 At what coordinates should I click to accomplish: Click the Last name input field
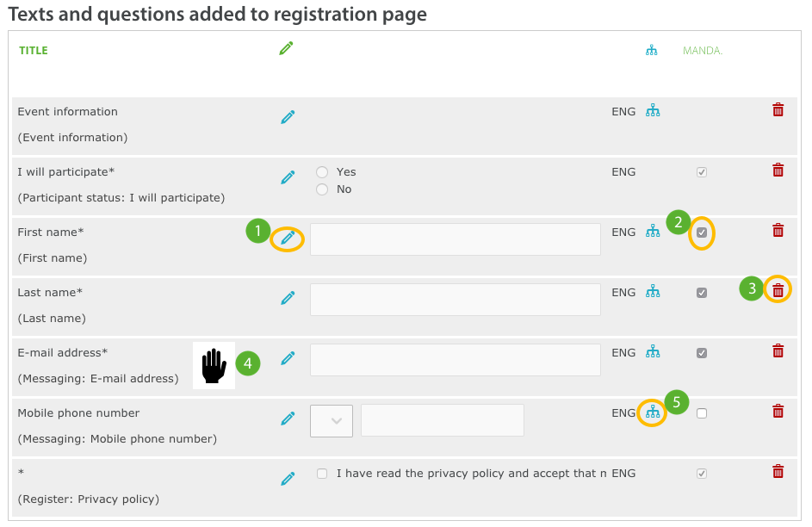coord(456,299)
